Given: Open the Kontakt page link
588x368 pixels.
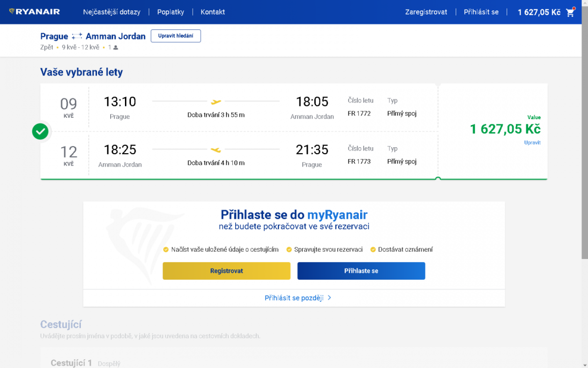Looking at the screenshot, I should point(213,12).
